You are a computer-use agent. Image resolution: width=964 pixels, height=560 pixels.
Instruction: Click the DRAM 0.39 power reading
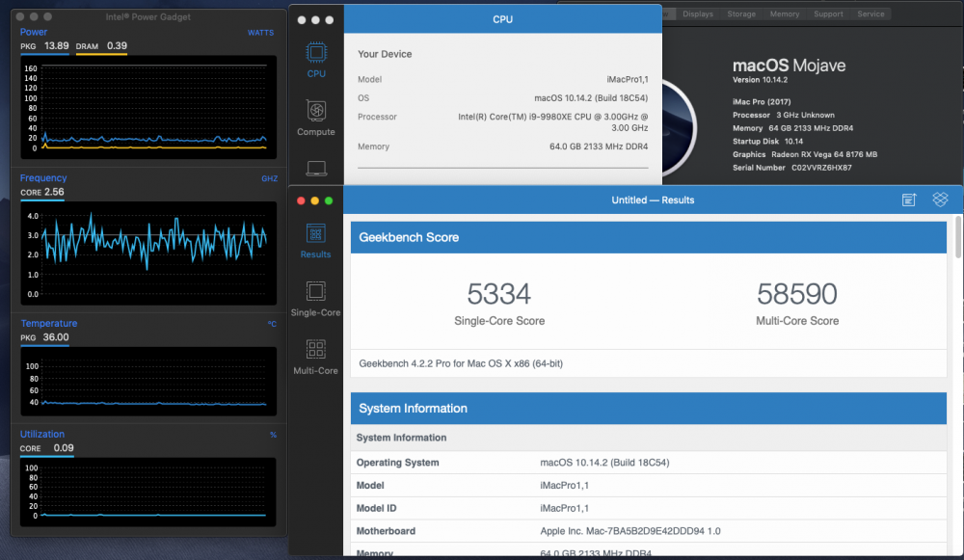101,46
